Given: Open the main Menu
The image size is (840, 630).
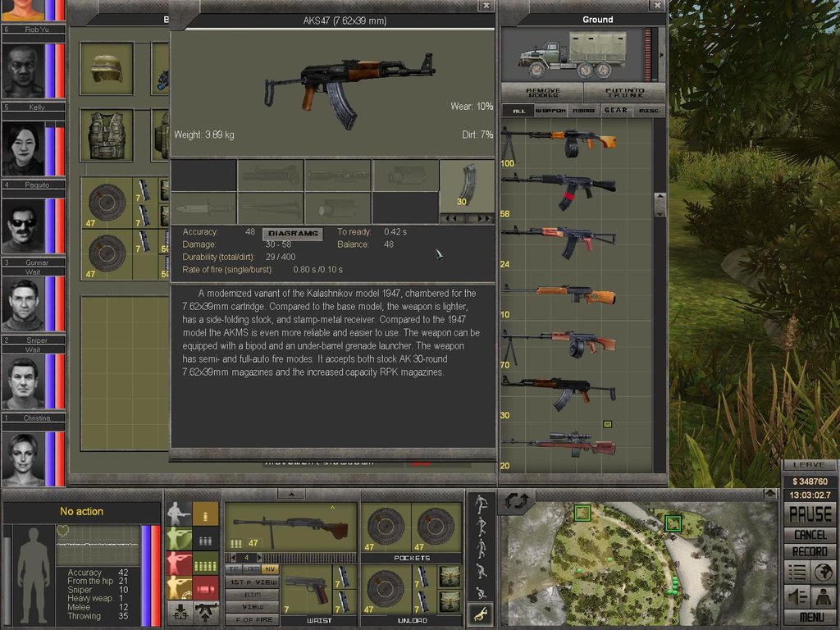Looking at the screenshot, I should click(x=810, y=618).
